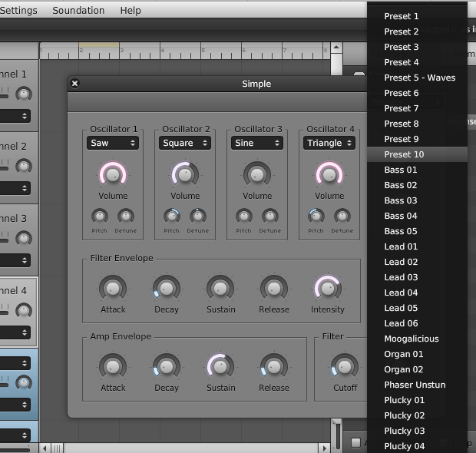476x453 pixels.
Task: Open Channel 3 effect dropdown
Action: (15, 260)
